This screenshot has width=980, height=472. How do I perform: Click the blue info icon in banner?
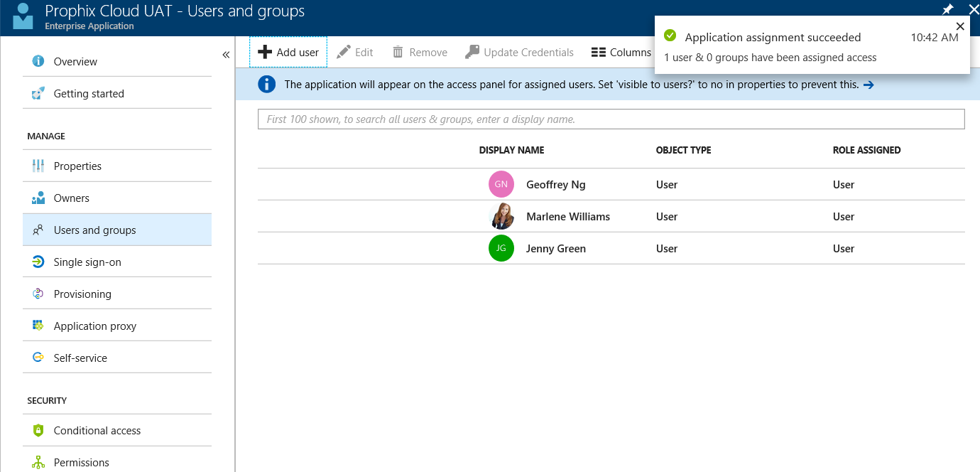tap(266, 85)
